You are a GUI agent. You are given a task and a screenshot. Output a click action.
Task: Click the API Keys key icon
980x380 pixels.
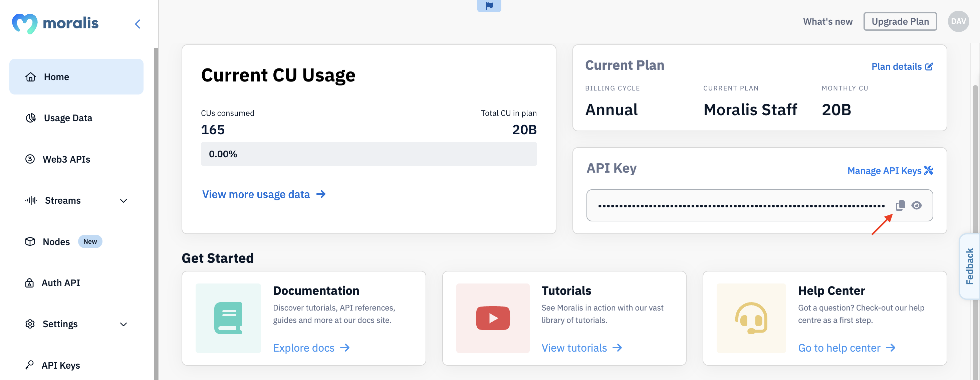29,365
